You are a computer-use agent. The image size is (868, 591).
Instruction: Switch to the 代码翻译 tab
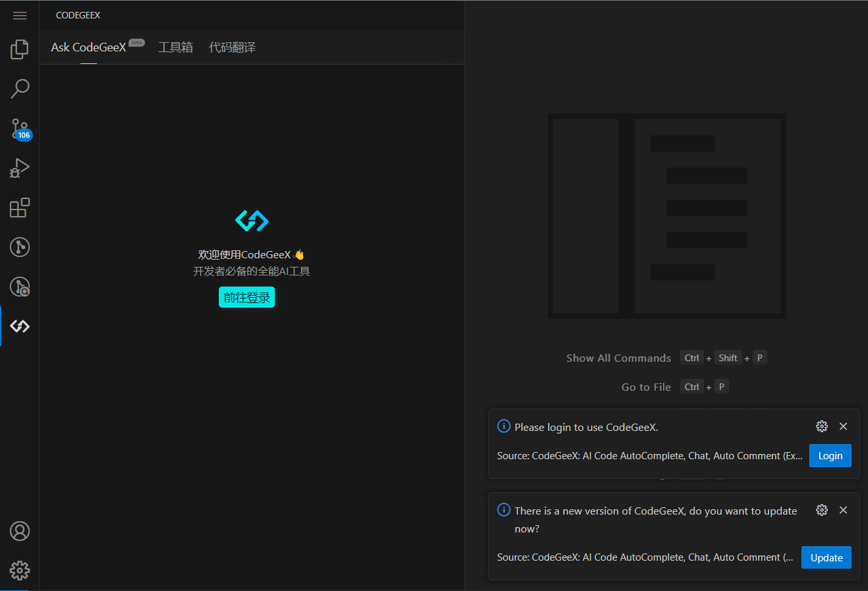click(232, 47)
